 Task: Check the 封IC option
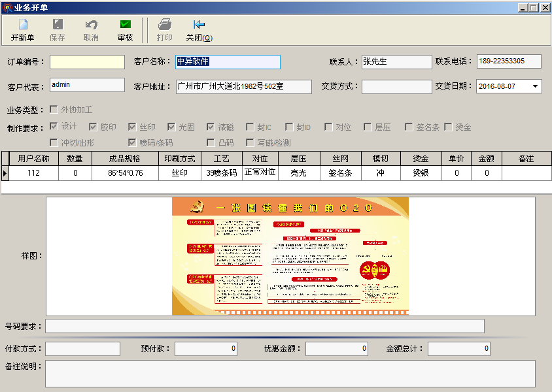click(250, 126)
